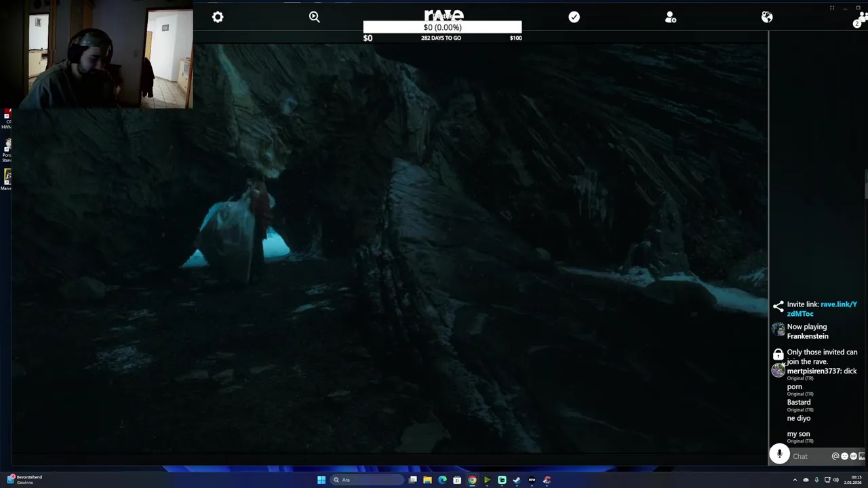Open the Rave app on taskbar
Screen dimensions: 868x488
point(532,480)
